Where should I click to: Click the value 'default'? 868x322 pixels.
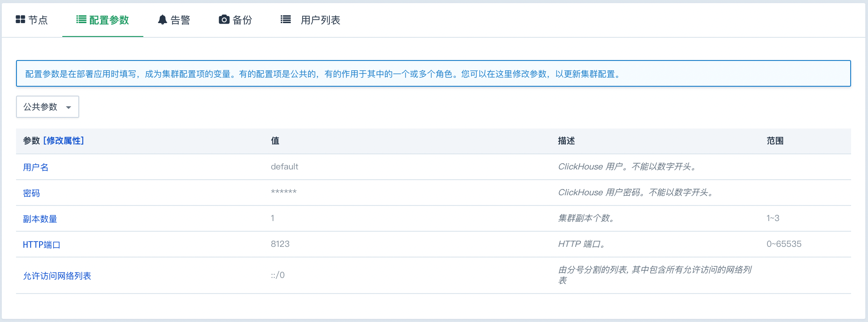(284, 167)
